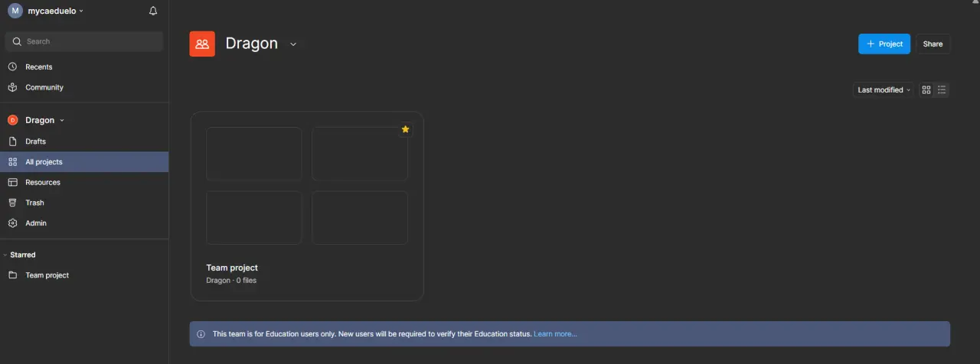Click the sidebar Dragon team avatar
980x364 pixels.
12,120
